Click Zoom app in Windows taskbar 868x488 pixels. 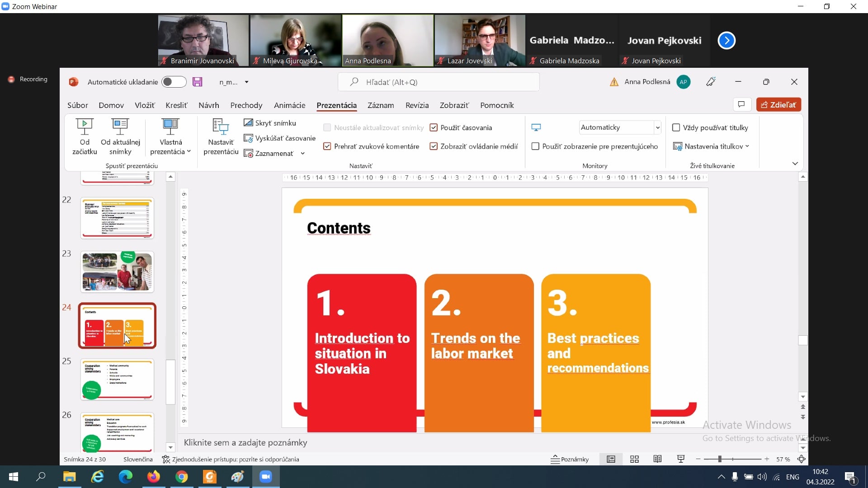tap(266, 477)
